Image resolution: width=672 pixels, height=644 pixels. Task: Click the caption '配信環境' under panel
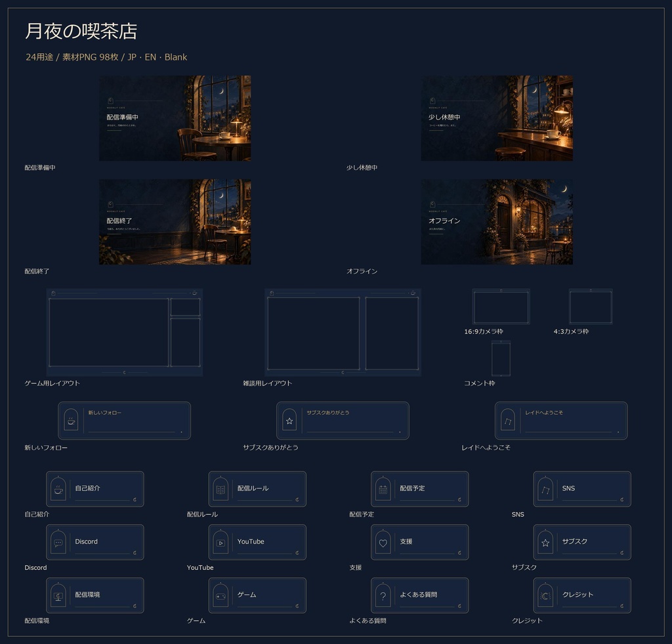coord(37,620)
